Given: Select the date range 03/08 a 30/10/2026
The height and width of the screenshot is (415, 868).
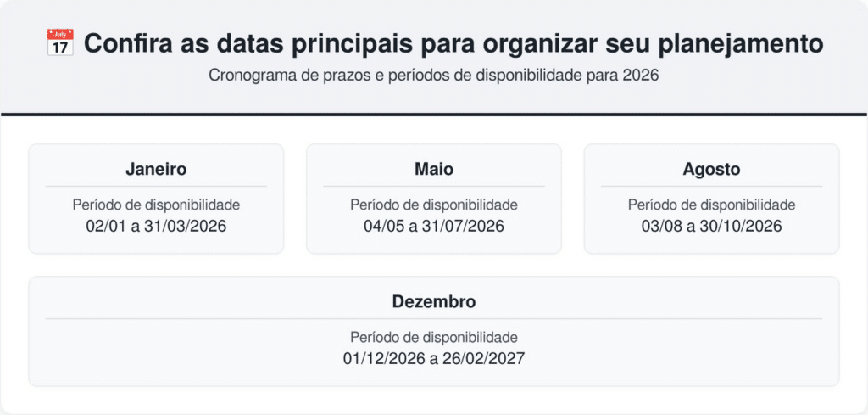Looking at the screenshot, I should [711, 226].
